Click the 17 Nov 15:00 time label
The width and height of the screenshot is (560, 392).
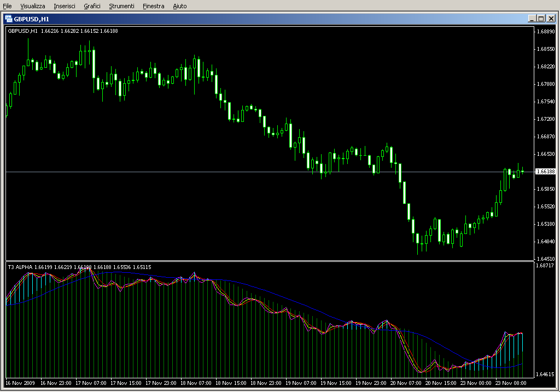(126, 383)
